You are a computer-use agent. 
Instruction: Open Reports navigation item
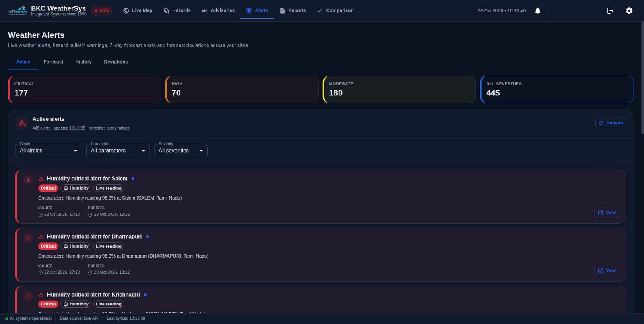pos(293,10)
